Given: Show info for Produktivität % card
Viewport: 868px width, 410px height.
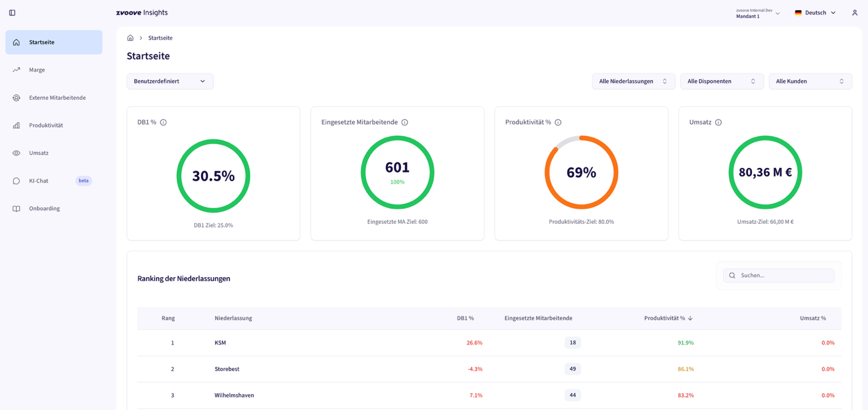Looking at the screenshot, I should (x=558, y=122).
